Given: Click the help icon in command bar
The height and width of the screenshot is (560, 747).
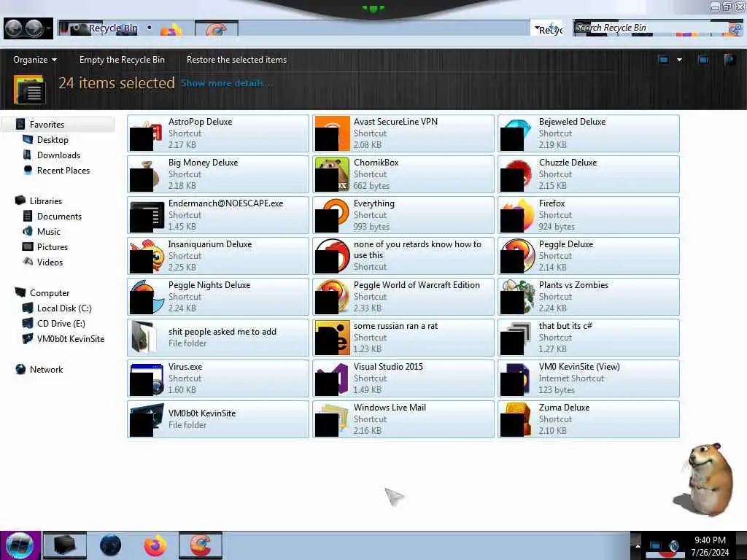Looking at the screenshot, I should tap(729, 60).
